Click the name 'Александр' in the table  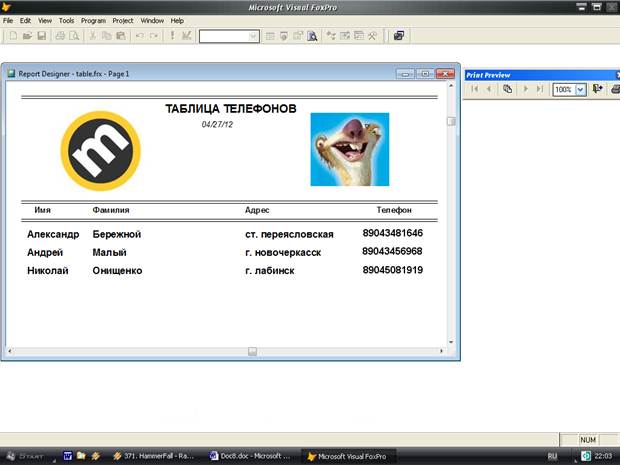point(53,234)
